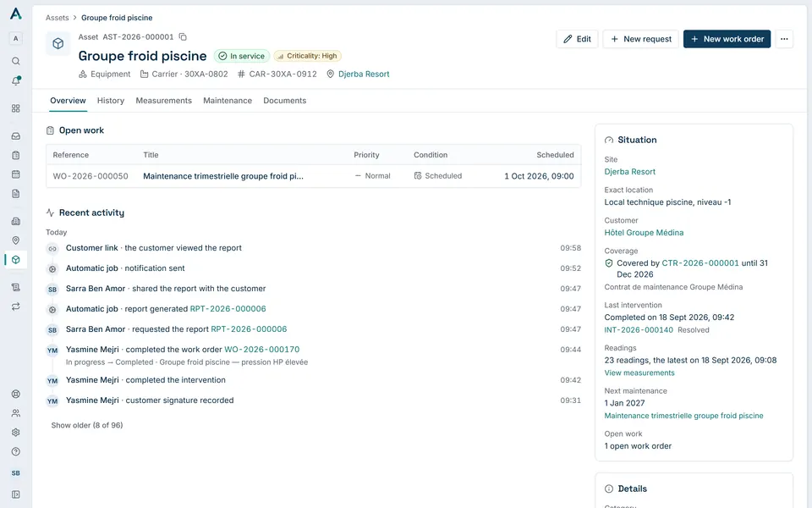The width and height of the screenshot is (812, 508).
Task: Switch to the Overview tab
Action: coord(68,101)
